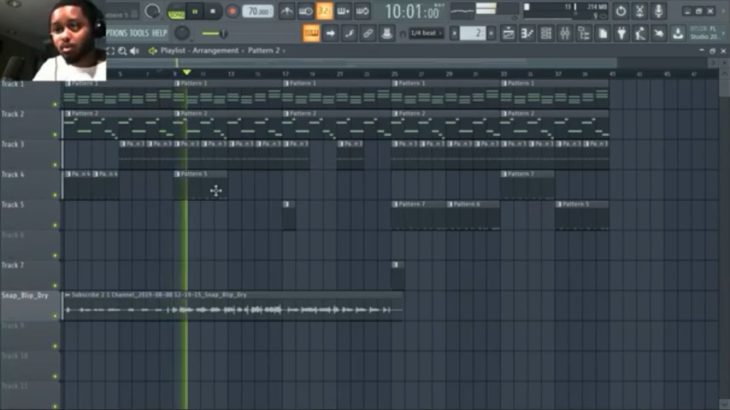Click the Record button
Viewport: 730px width, 410px height.
[x=232, y=11]
